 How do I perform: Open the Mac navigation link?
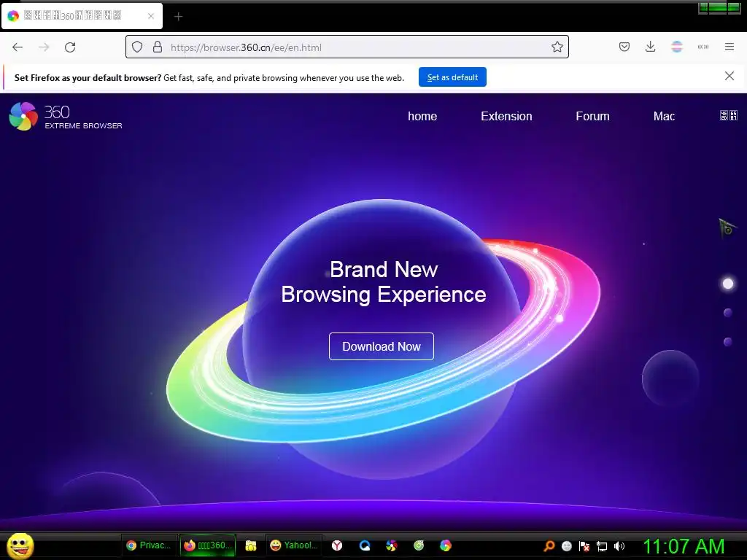pos(664,116)
